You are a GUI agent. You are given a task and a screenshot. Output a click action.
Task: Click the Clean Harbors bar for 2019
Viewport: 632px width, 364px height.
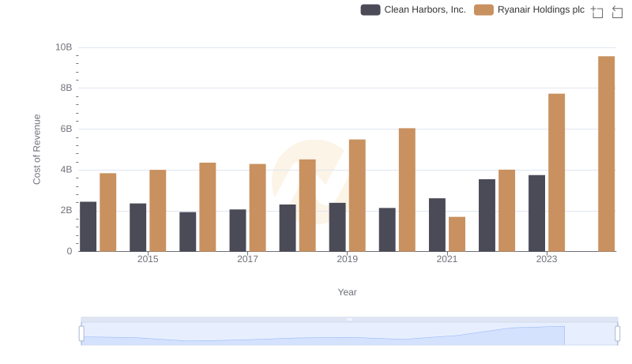click(337, 227)
